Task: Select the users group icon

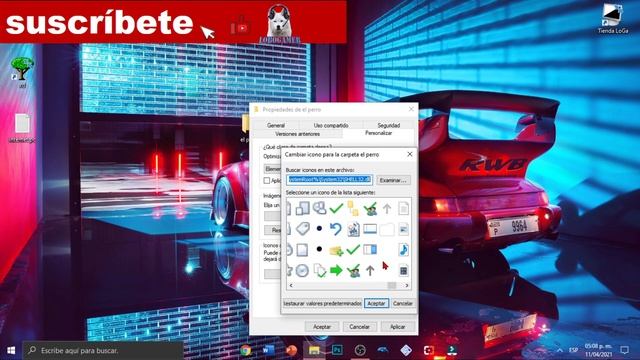Action: (x=319, y=209)
